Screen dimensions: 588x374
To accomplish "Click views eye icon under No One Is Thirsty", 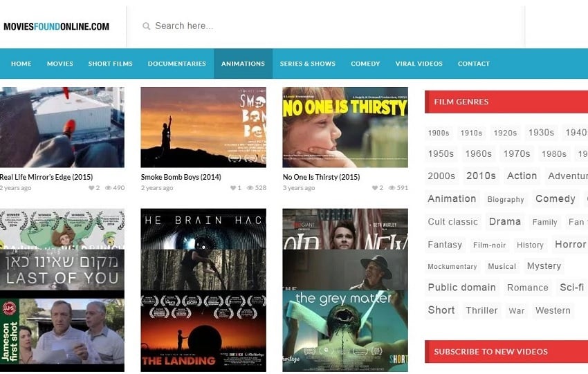I will (392, 188).
